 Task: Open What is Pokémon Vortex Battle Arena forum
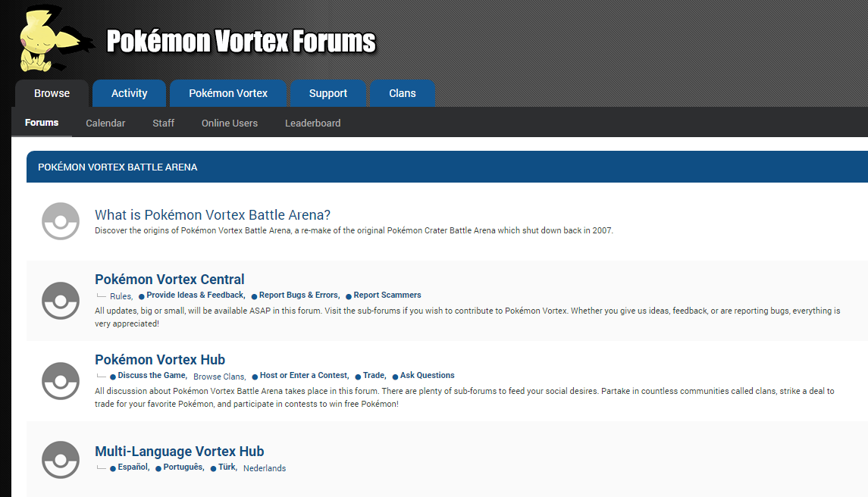[212, 214]
